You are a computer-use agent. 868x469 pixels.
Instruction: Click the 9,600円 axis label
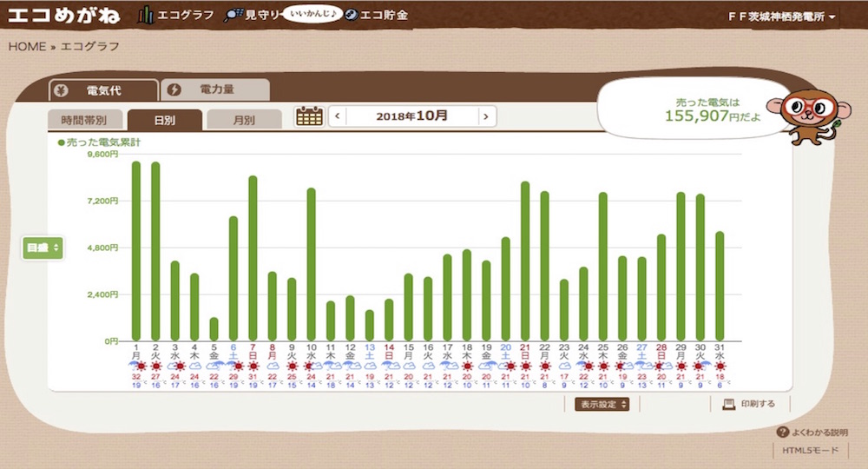click(x=102, y=155)
